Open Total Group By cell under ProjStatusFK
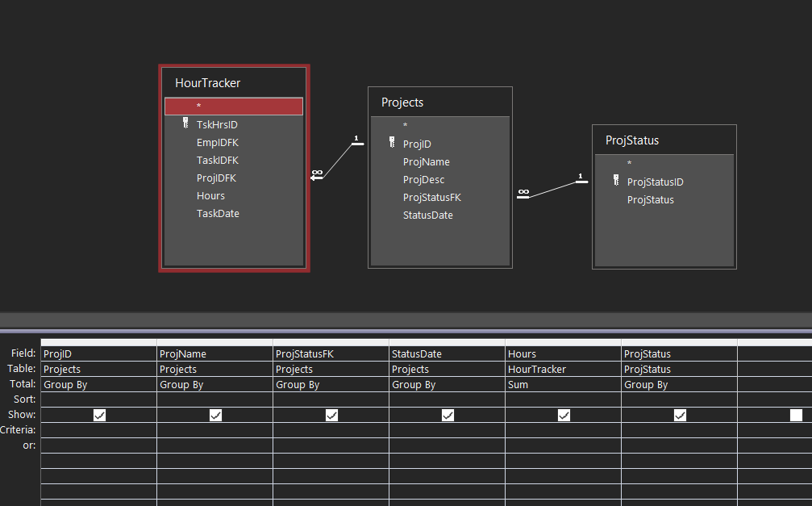The height and width of the screenshot is (506, 812). pos(331,385)
